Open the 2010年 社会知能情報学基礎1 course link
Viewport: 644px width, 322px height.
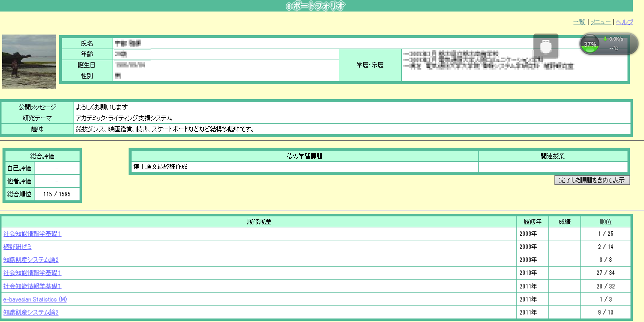click(32, 273)
